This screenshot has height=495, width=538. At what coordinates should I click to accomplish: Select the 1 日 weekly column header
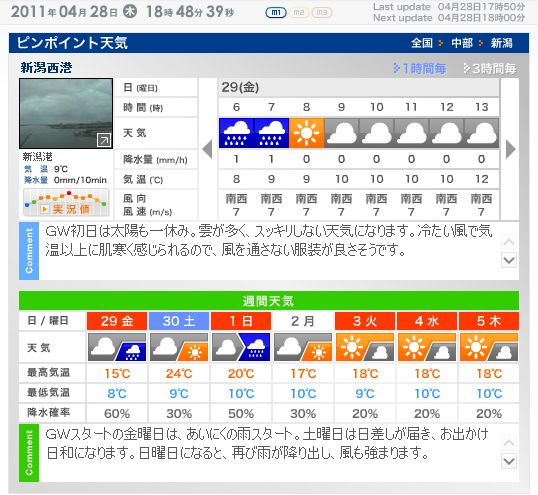[241, 321]
